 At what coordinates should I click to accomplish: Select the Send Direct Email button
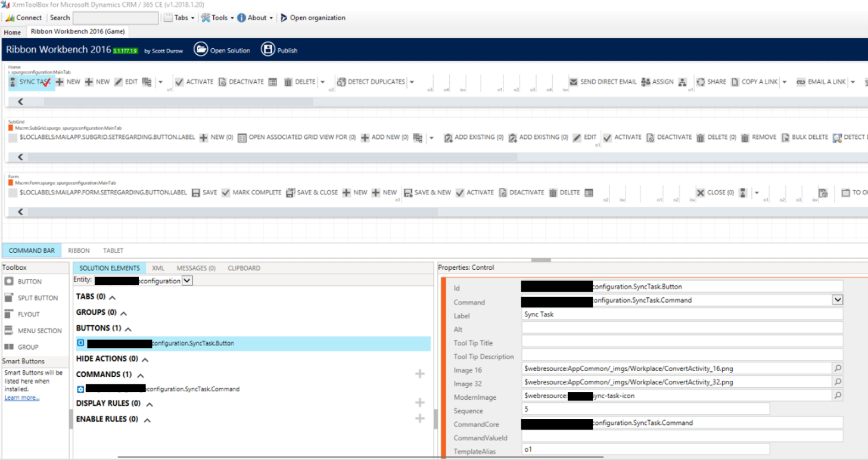tap(603, 82)
